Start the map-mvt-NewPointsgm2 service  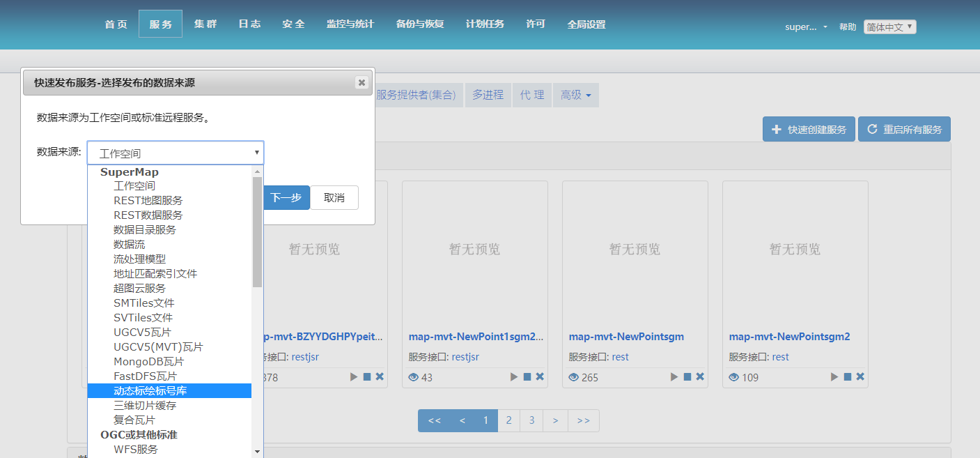tap(834, 377)
